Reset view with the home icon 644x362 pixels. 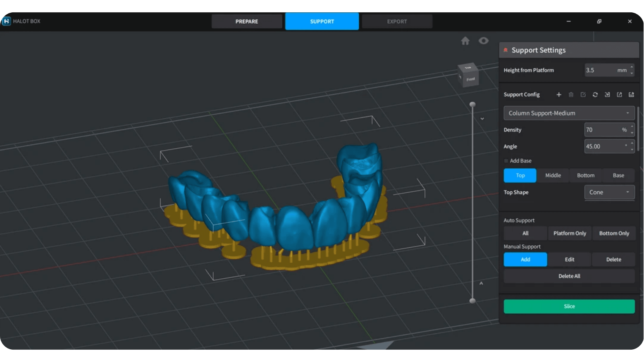465,41
